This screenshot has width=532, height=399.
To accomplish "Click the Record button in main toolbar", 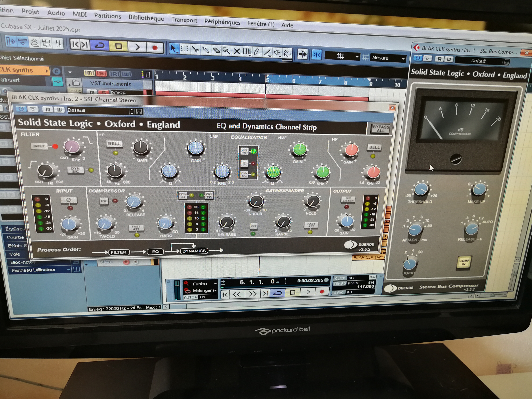I will pyautogui.click(x=155, y=48).
